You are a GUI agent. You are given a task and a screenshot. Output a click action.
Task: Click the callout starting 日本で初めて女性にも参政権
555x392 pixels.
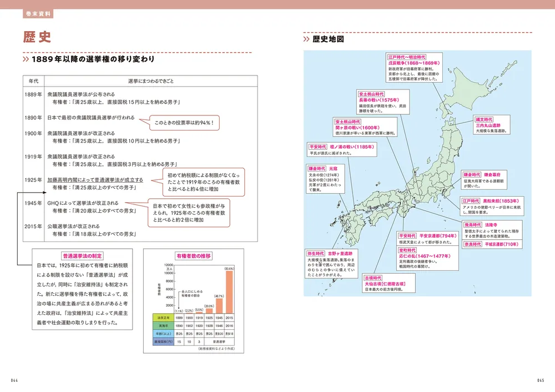coord(189,213)
